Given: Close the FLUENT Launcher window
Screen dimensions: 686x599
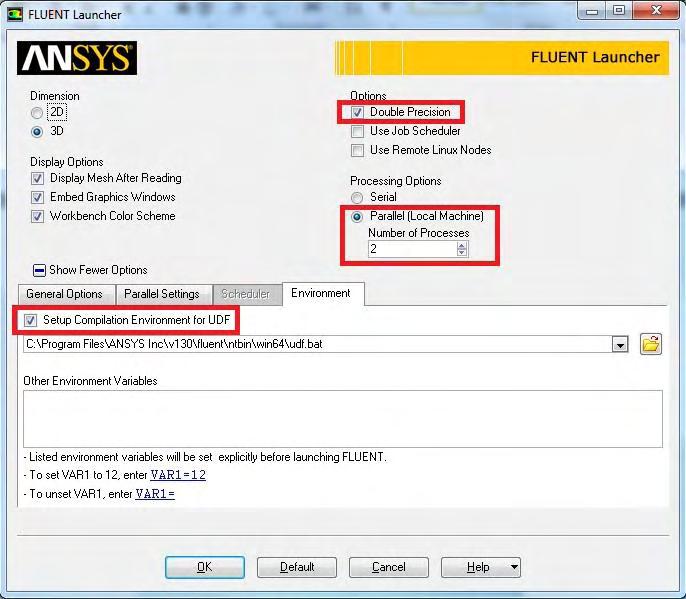Looking at the screenshot, I should pos(656,11).
